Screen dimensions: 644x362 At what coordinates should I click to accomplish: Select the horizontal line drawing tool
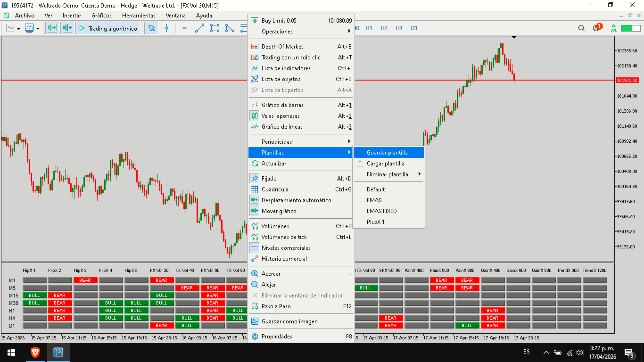[184, 28]
